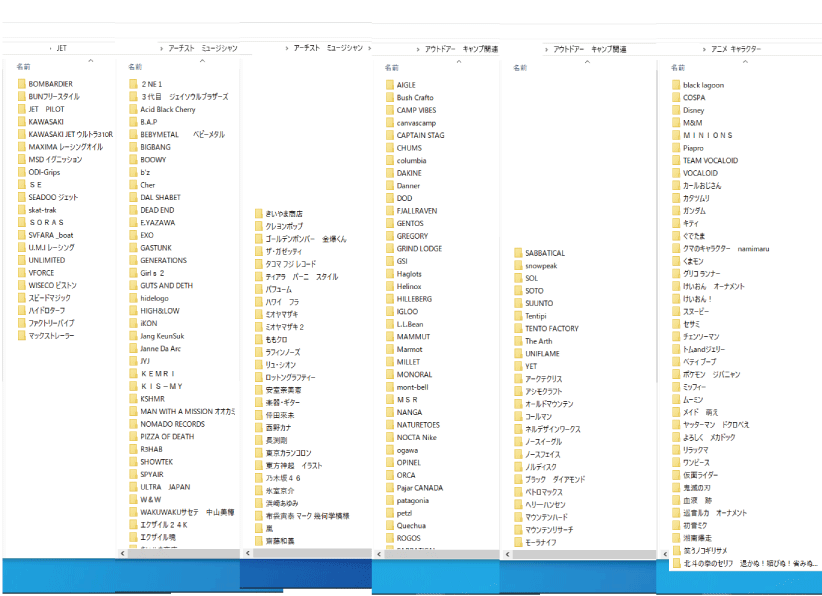Toggle sort arrow in window listing AIGLE

coord(459,62)
